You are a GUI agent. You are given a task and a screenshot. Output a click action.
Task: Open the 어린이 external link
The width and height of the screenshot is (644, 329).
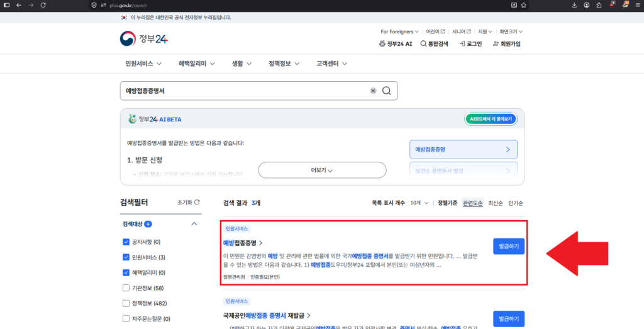(x=435, y=31)
